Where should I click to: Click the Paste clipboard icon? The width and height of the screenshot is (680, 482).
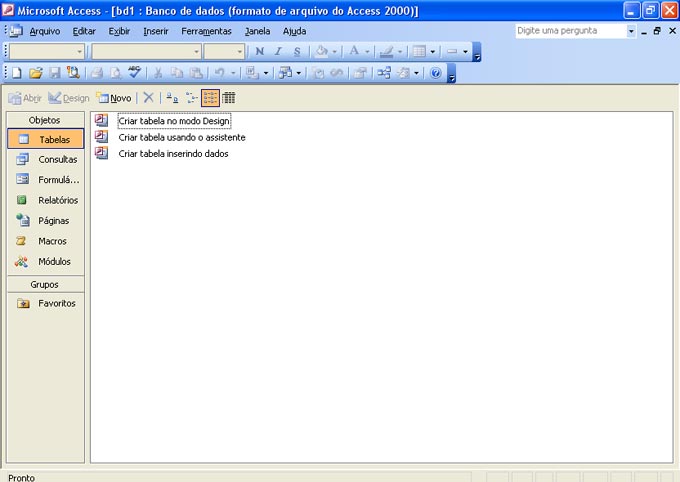(x=196, y=73)
